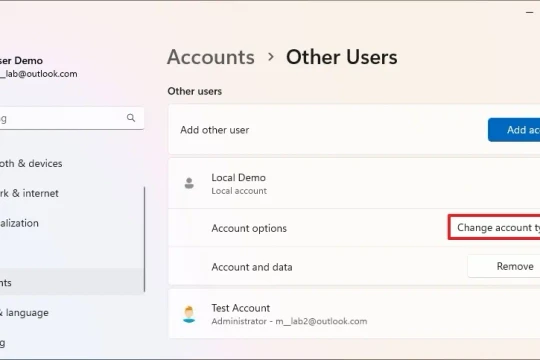Collapse the Local Demo account row
Viewport: 540px width, 360px height.
[x=354, y=184]
